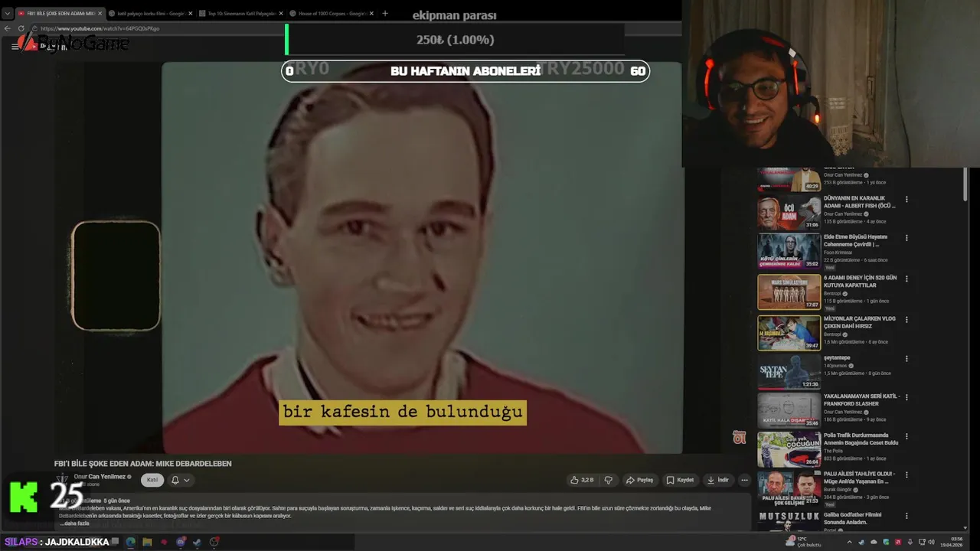This screenshot has height=551, width=980.
Task: Open the 'MİLYONLAR ÇALARKEN VLOG ÇEKEN DAHİ HIRSIZ' title
Action: click(859, 321)
